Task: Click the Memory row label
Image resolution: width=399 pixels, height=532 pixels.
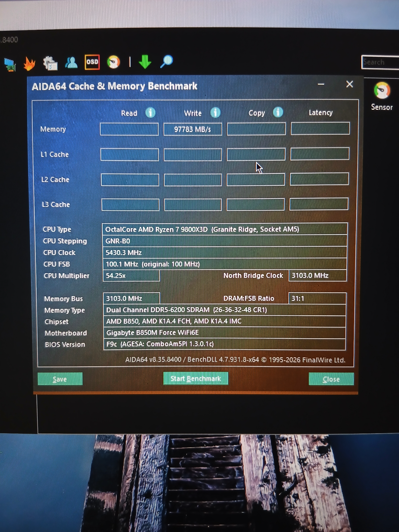Action: coord(53,129)
